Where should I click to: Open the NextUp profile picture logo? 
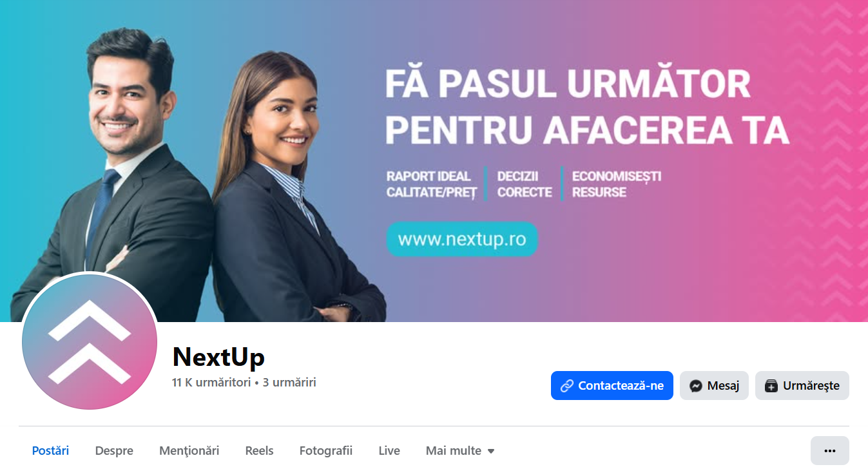[90, 341]
